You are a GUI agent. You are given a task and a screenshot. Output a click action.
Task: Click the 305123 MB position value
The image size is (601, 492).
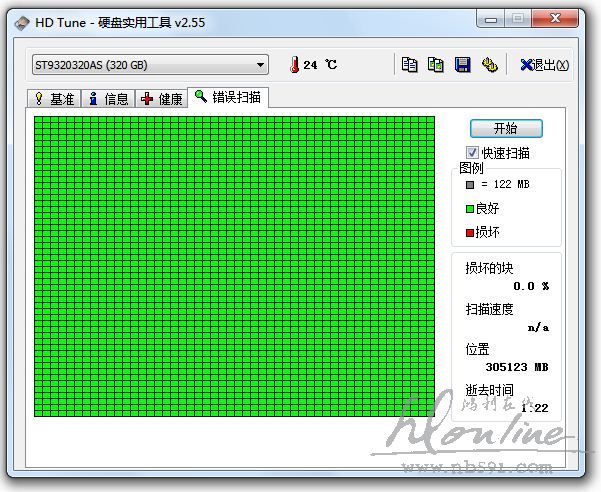(517, 367)
